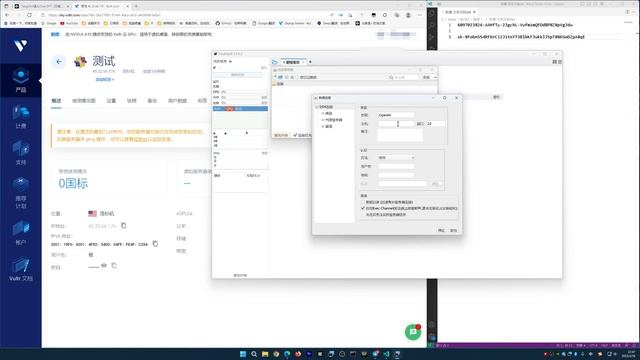Toggle the checkbox at connection manager bottom bar
The width and height of the screenshot is (640, 360).
tap(295, 135)
